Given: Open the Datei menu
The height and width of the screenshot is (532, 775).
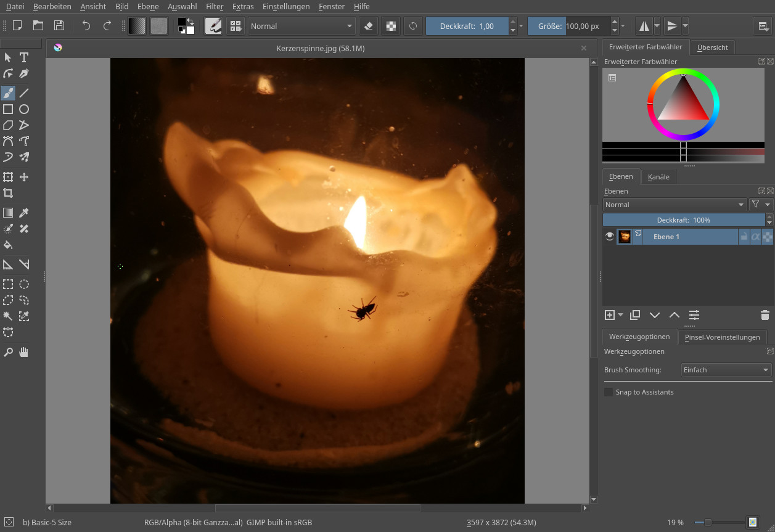Looking at the screenshot, I should click(x=15, y=6).
